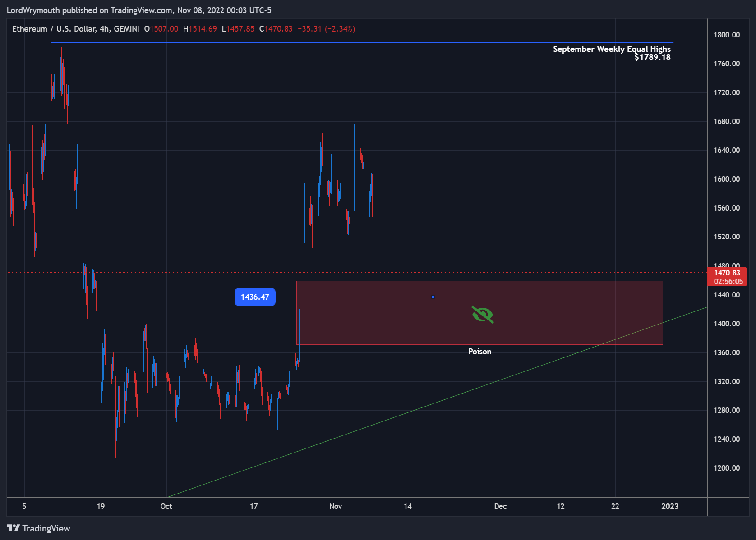Image resolution: width=756 pixels, height=540 pixels.
Task: Click the published-by header text at top
Action: [x=139, y=10]
